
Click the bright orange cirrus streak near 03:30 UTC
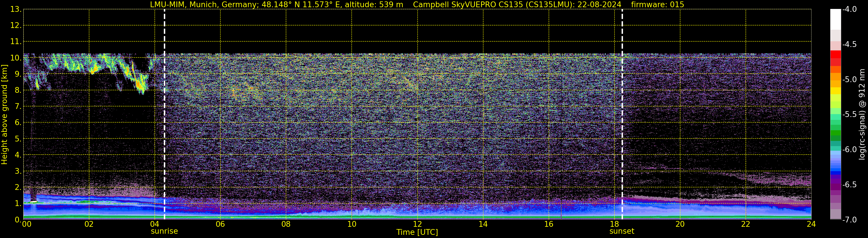tap(139, 84)
